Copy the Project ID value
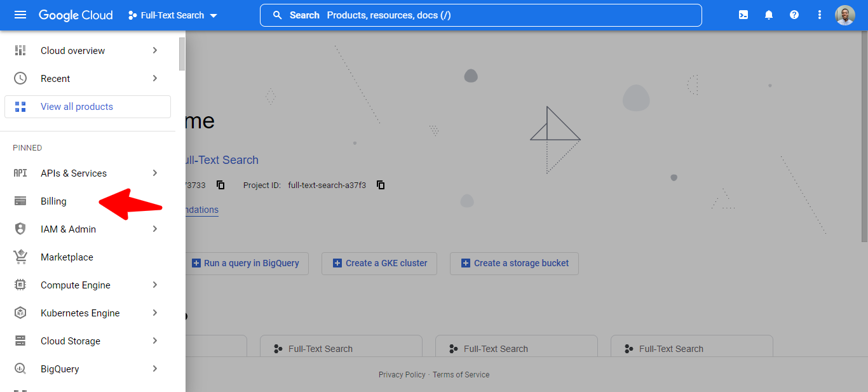Image resolution: width=868 pixels, height=392 pixels. [381, 186]
